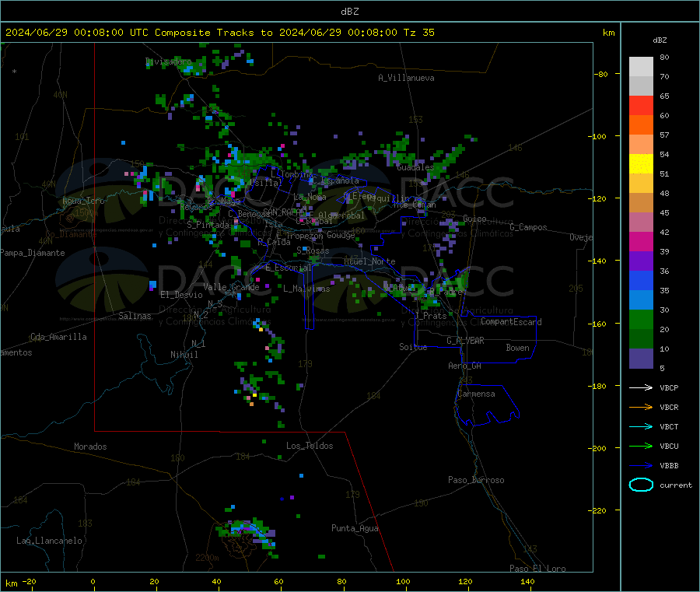This screenshot has height=592, width=700.
Task: Click the Paso_Barroso map label
Action: 476,480
